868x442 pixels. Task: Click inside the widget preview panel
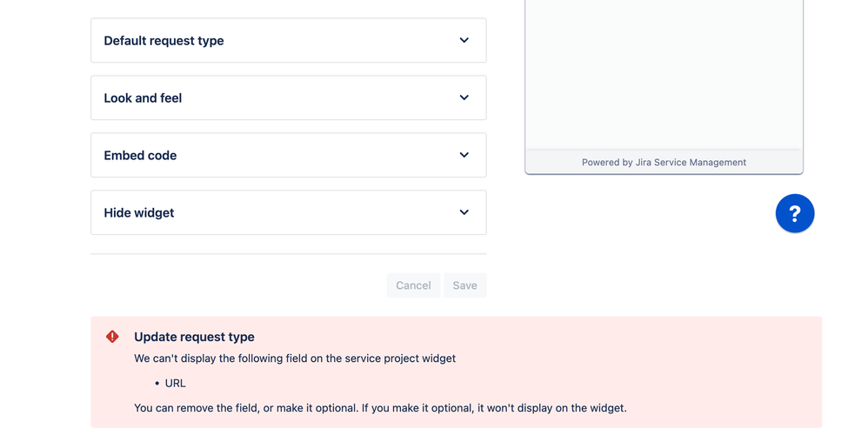pyautogui.click(x=664, y=74)
